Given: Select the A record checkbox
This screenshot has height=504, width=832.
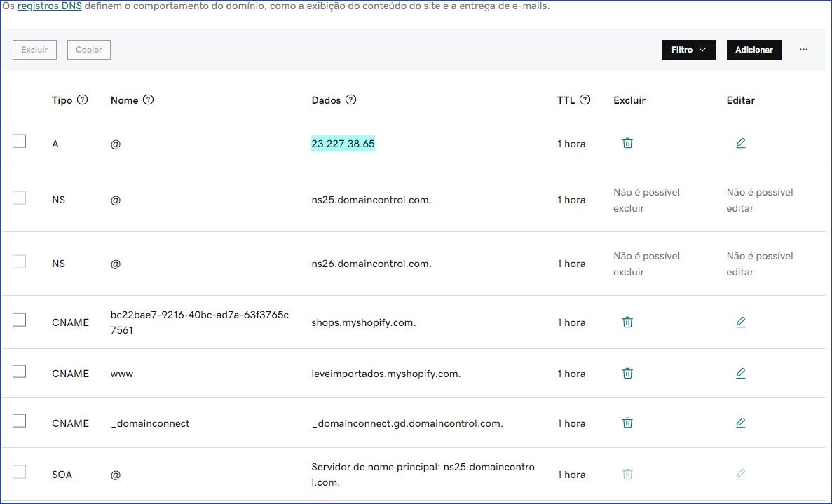Looking at the screenshot, I should 19,141.
